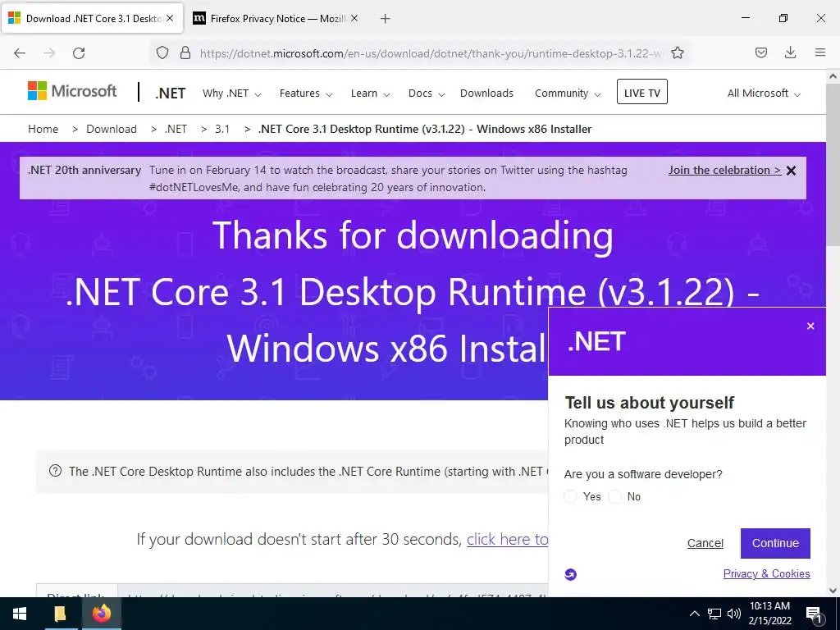
Task: Expand the Community dropdown
Action: [568, 94]
